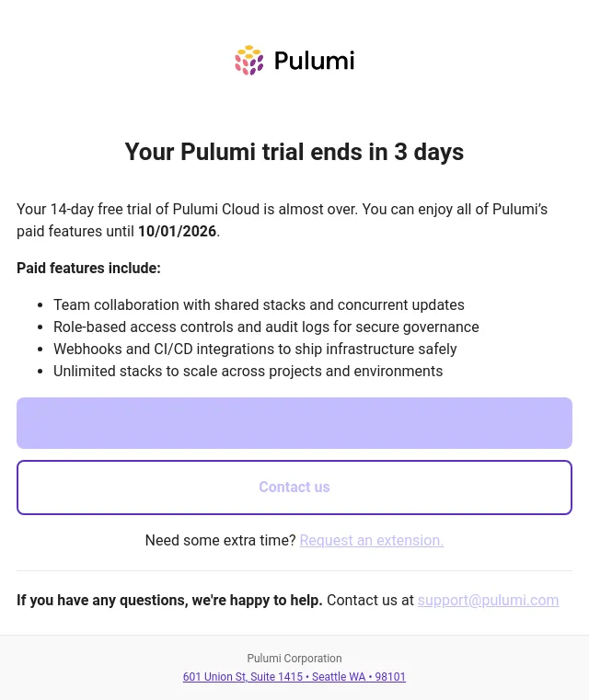Open the 601 Union St address link
Screen dimensions: 589x700
294,677
